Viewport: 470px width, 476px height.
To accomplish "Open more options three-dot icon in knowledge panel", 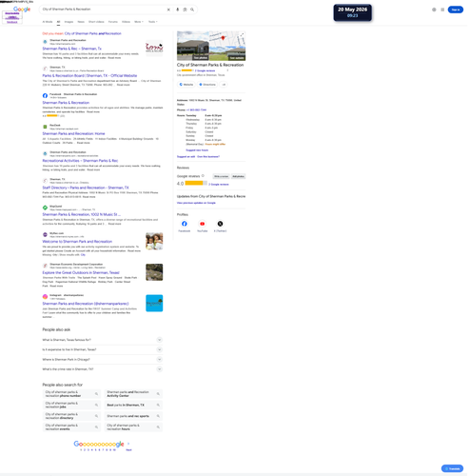I will click(228, 70).
